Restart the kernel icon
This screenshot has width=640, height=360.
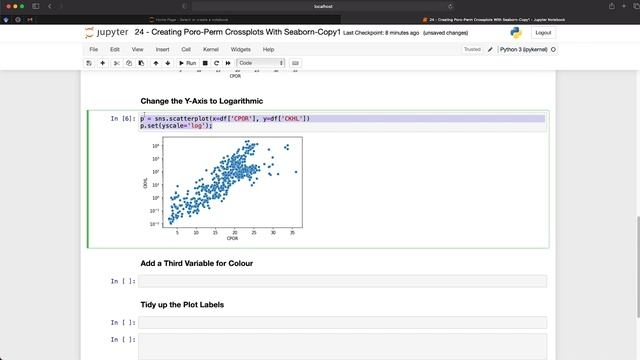click(216, 63)
